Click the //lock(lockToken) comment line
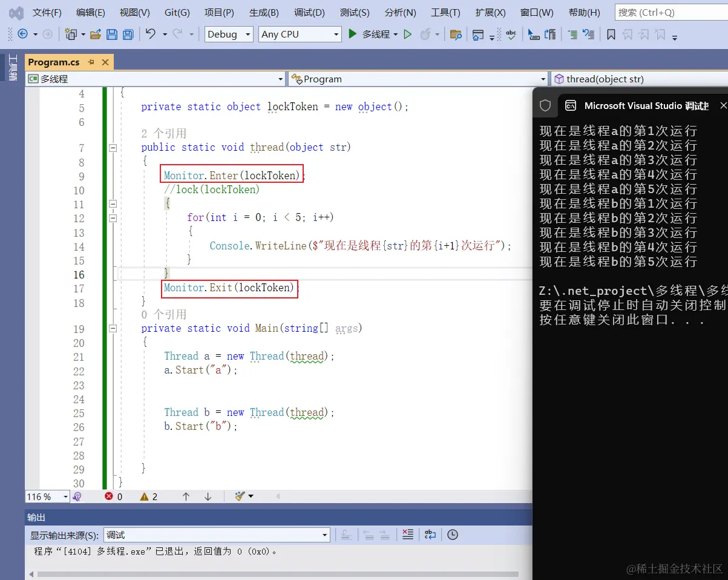The width and height of the screenshot is (728, 580). tap(212, 189)
